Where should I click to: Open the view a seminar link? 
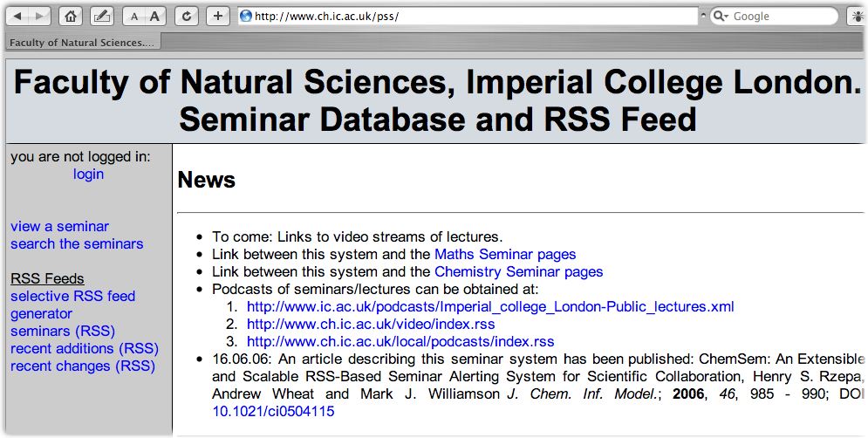coord(59,226)
